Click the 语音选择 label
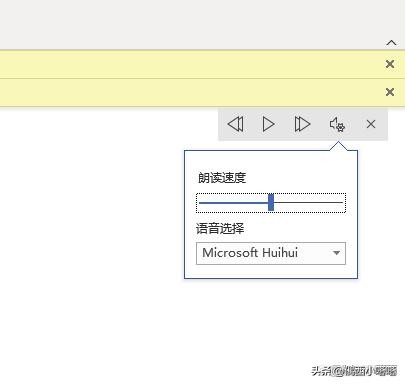Image resolution: width=405 pixels, height=385 pixels. (x=220, y=229)
